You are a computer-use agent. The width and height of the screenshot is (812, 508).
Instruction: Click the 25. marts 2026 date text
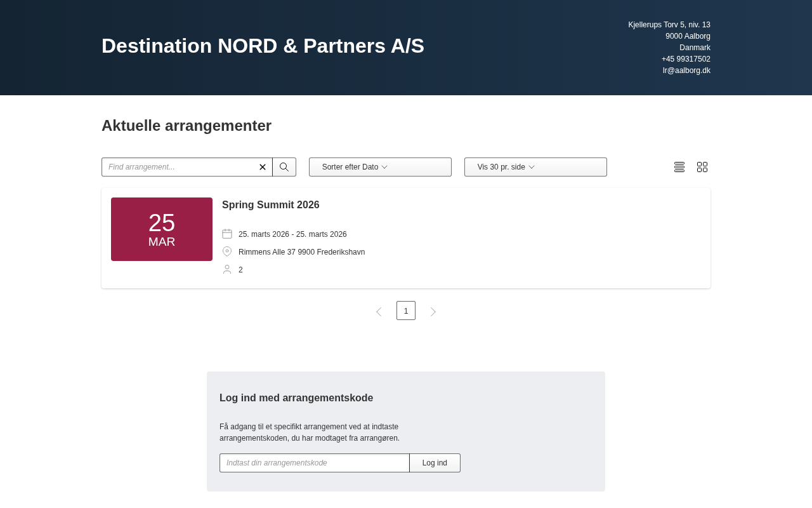pyautogui.click(x=292, y=234)
